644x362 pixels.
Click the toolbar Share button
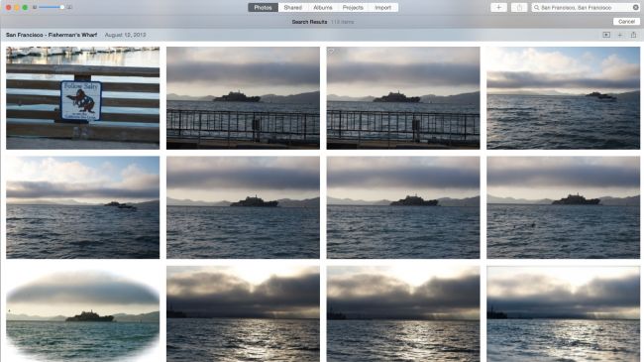[x=519, y=7]
